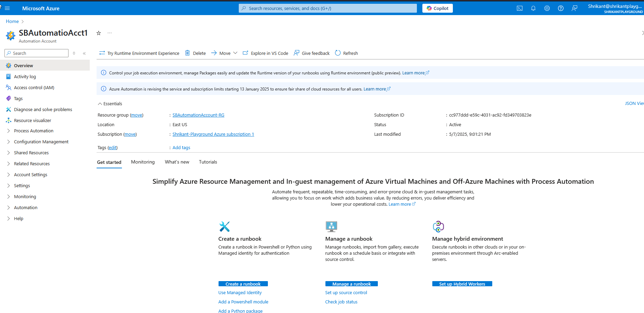644x313 pixels.
Task: Launch Copilot from the top bar
Action: [437, 8]
